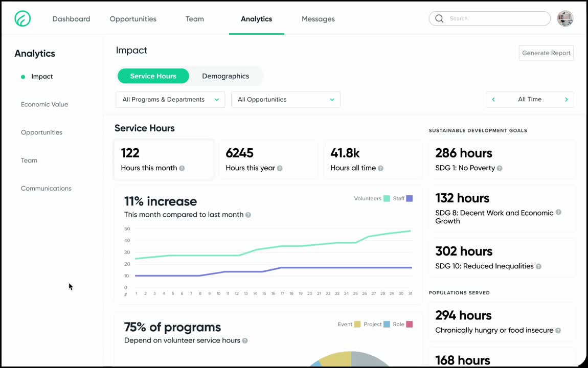Screen dimensions: 588x368
Task: Click the 302 hours SDG 10 card
Action: coord(502,258)
